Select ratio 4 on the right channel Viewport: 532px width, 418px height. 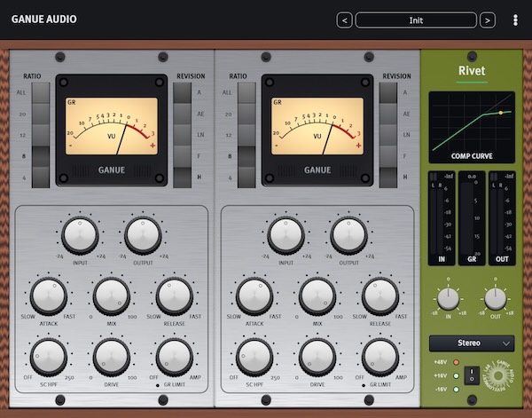click(246, 177)
